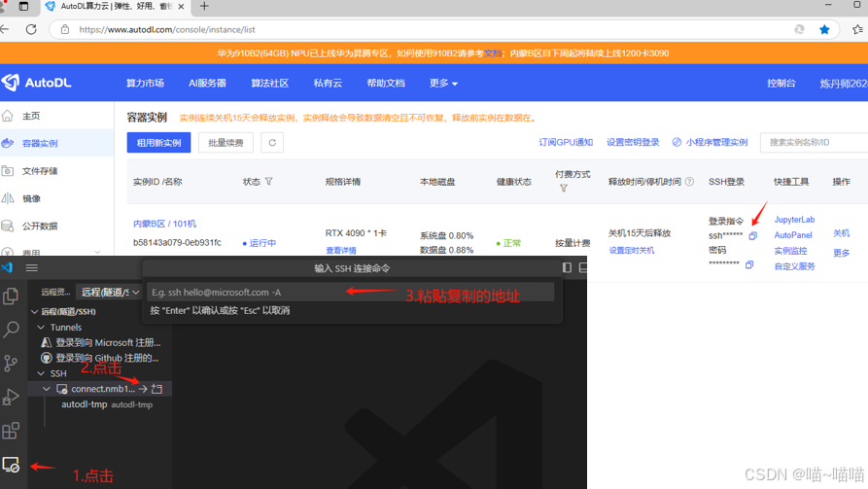Open the VS Code Extensions icon
This screenshot has height=489, width=868.
pyautogui.click(x=11, y=431)
